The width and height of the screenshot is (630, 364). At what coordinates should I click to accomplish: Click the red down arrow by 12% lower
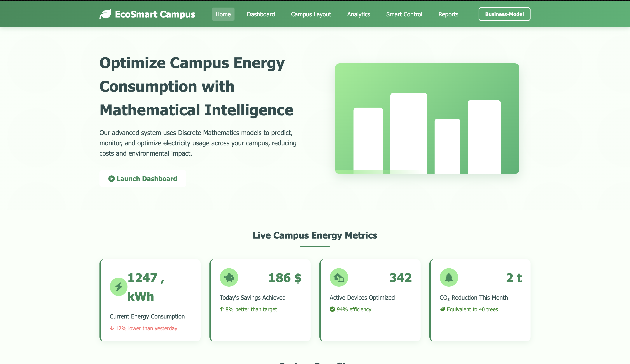pyautogui.click(x=112, y=328)
